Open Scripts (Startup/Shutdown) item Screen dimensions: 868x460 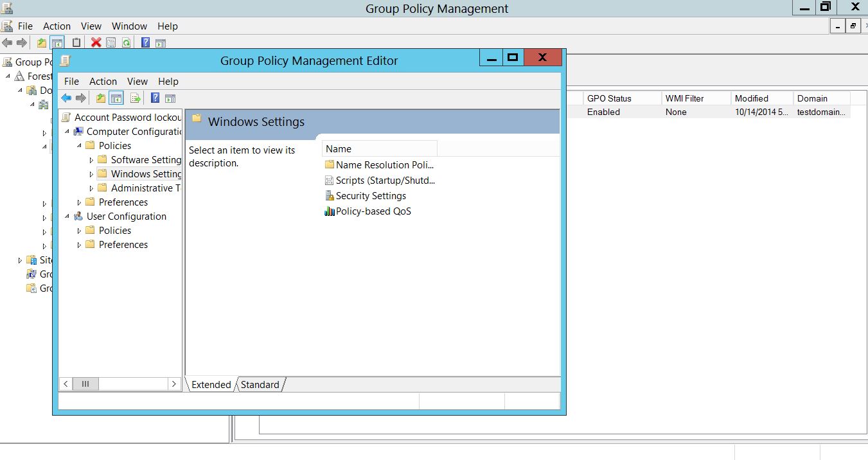380,181
